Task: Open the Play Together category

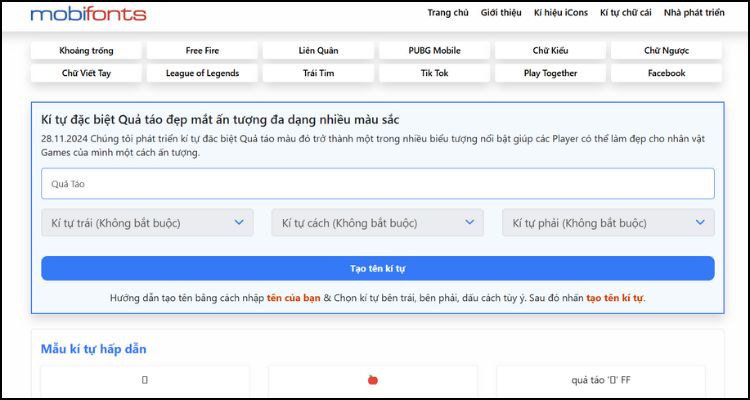Action: [550, 73]
